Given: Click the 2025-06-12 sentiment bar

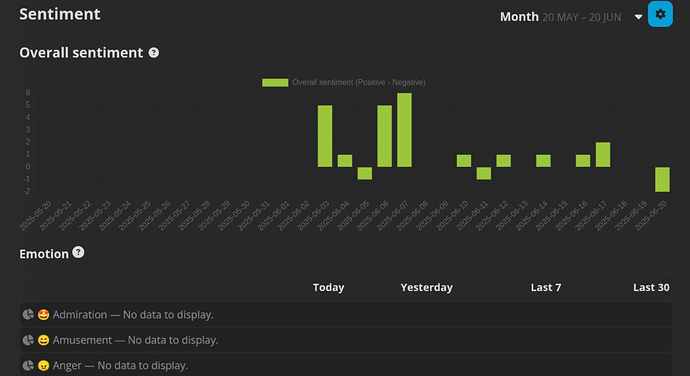Looking at the screenshot, I should (503, 161).
